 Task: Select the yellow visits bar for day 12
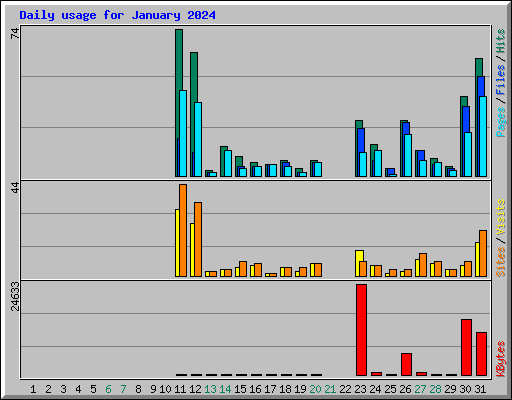point(192,250)
